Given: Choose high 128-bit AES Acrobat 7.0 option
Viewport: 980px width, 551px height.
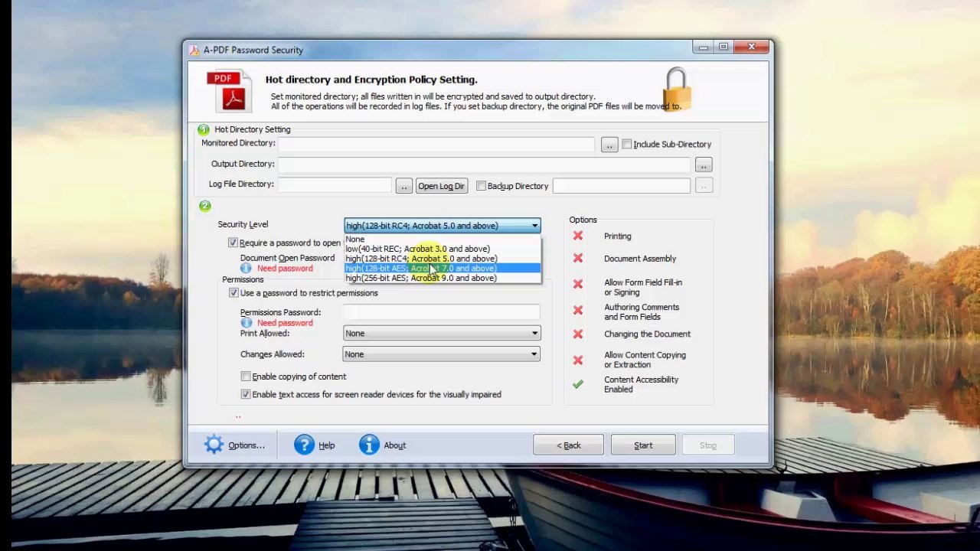Looking at the screenshot, I should (x=443, y=269).
